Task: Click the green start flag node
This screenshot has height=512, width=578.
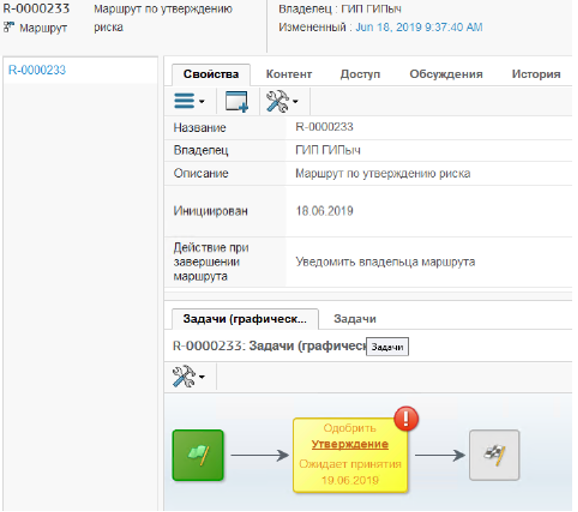Action: [x=198, y=456]
